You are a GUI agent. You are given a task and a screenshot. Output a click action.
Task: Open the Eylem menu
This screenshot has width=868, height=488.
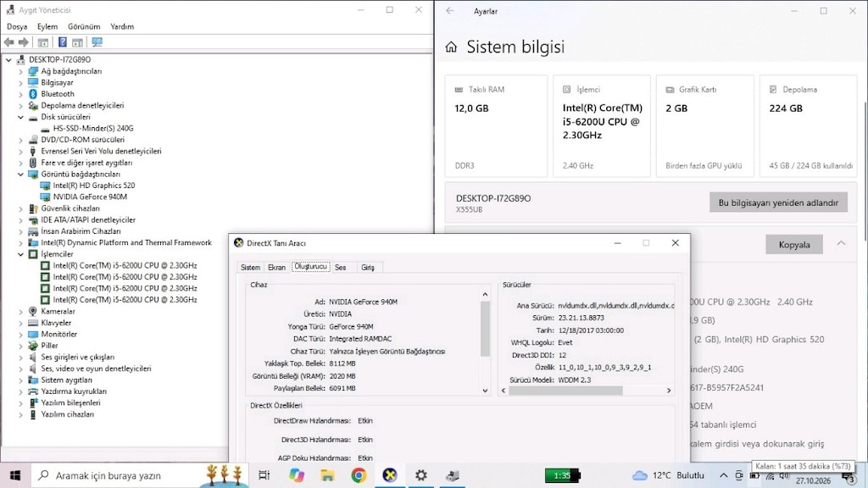pyautogui.click(x=47, y=26)
